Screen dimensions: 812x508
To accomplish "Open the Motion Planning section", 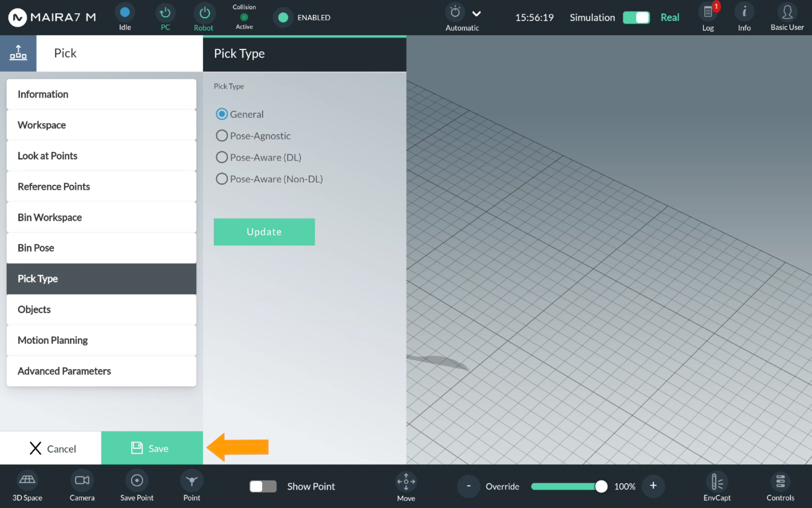I will [101, 340].
